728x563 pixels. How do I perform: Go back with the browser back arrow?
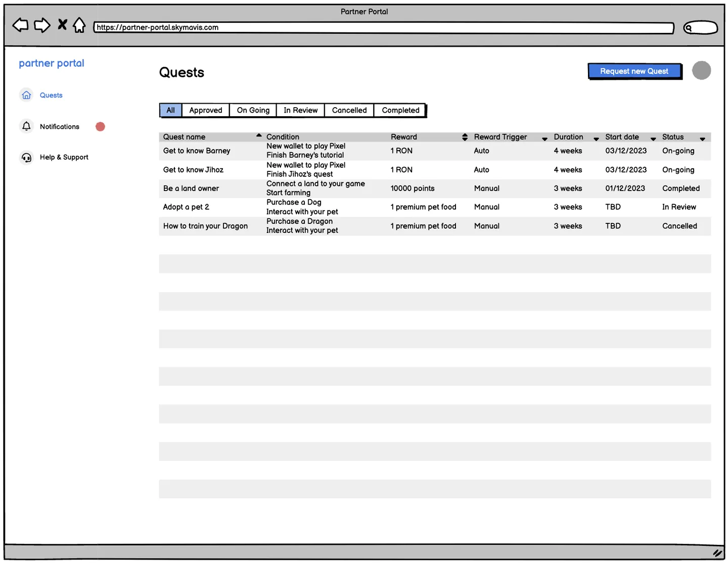pyautogui.click(x=20, y=25)
